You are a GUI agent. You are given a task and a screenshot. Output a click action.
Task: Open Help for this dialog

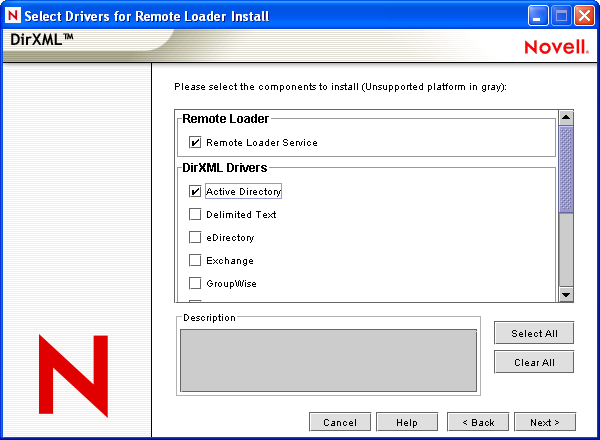(x=407, y=422)
